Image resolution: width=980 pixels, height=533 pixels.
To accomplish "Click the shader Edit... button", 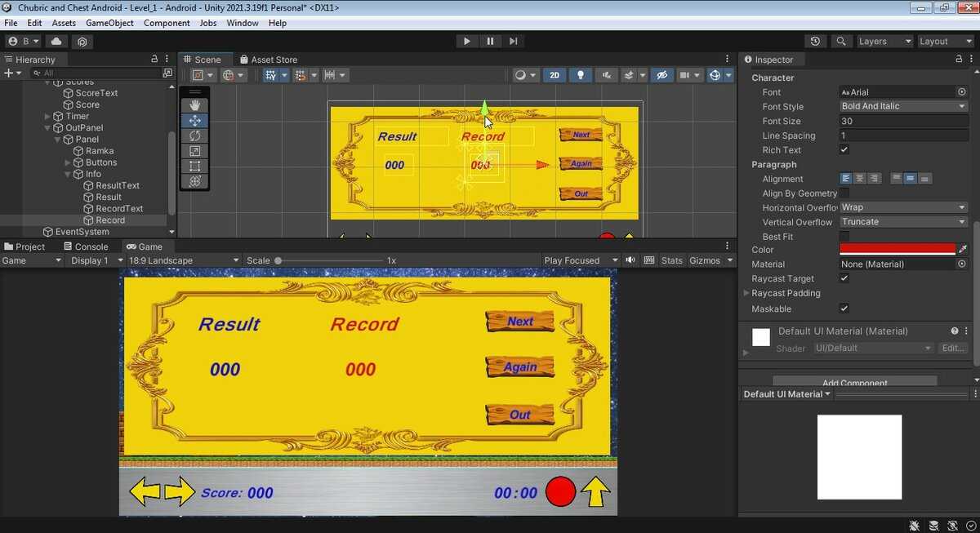I will (953, 349).
